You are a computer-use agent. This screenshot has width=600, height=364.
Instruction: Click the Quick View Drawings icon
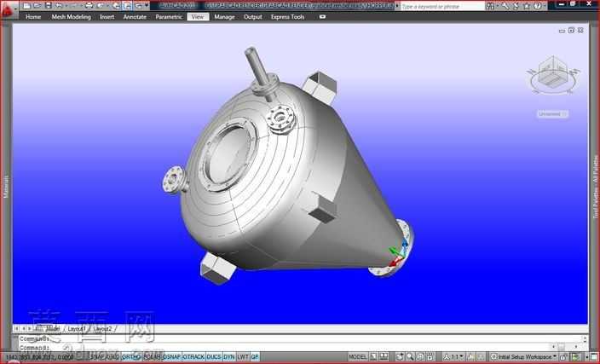click(384, 356)
